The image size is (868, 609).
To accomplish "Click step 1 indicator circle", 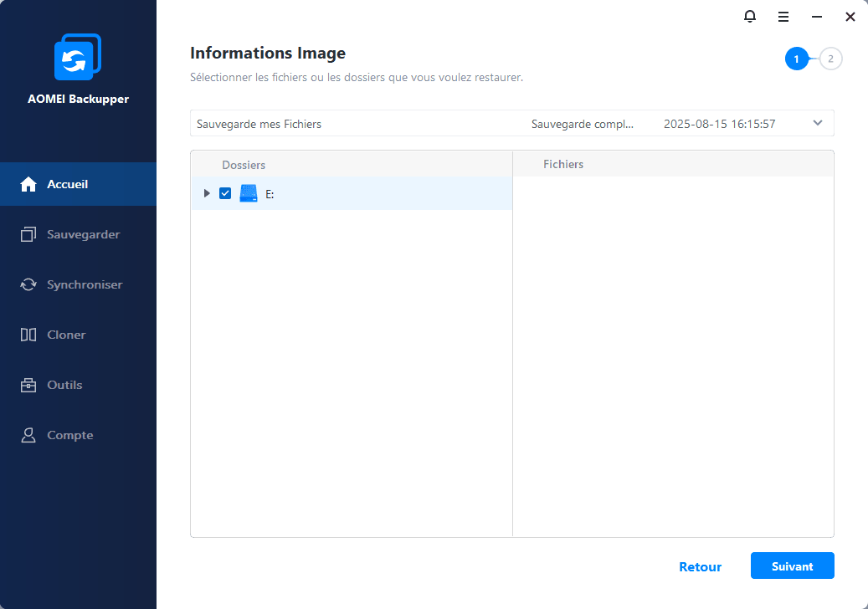I will [797, 59].
